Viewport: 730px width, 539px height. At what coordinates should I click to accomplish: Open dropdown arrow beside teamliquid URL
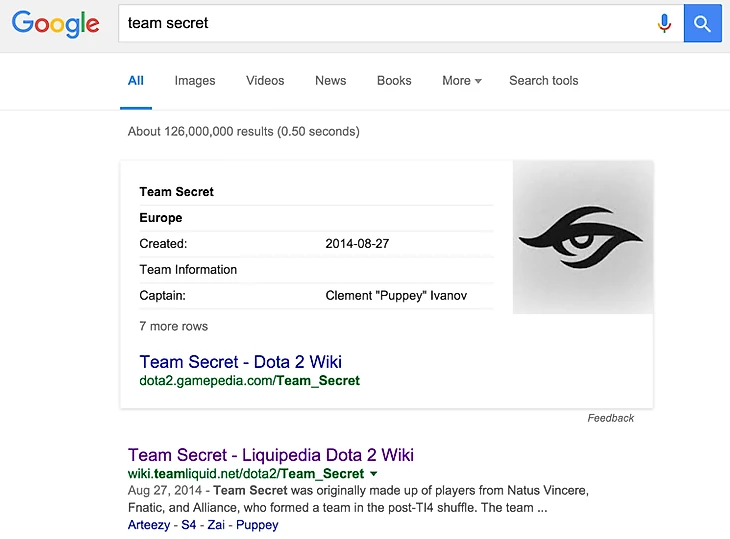coord(374,474)
